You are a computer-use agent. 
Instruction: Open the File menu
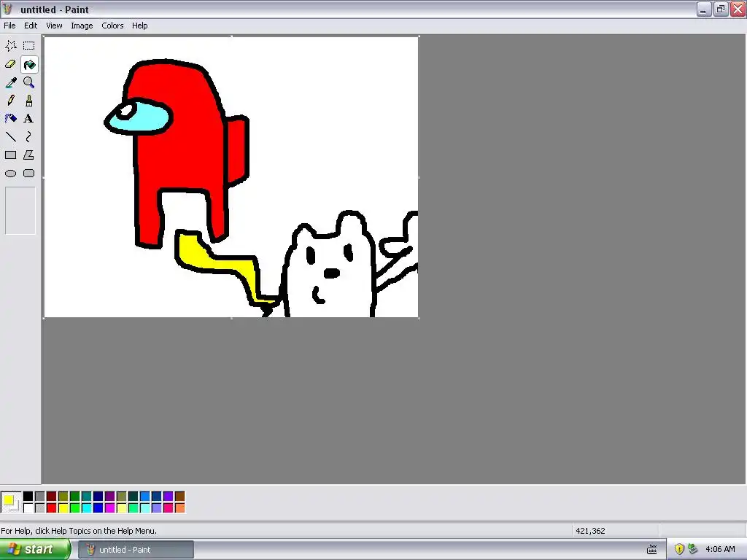(9, 26)
